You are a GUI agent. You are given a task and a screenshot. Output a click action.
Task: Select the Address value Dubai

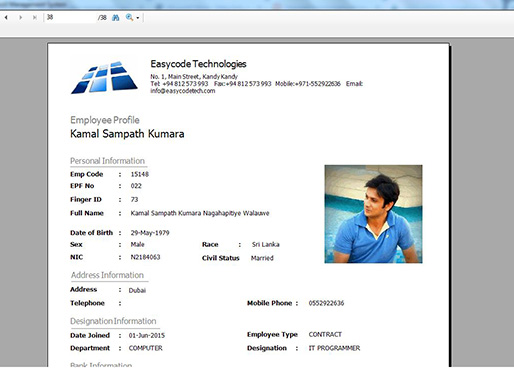pos(137,290)
